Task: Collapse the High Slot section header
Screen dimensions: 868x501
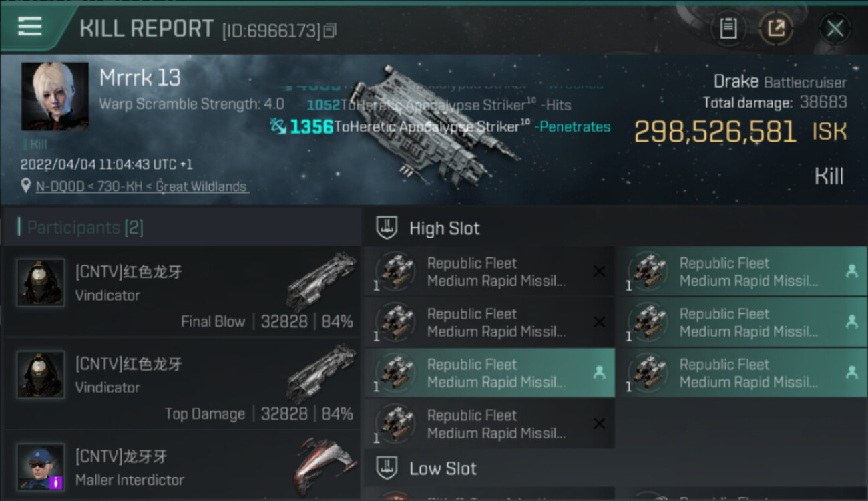Action: (445, 228)
